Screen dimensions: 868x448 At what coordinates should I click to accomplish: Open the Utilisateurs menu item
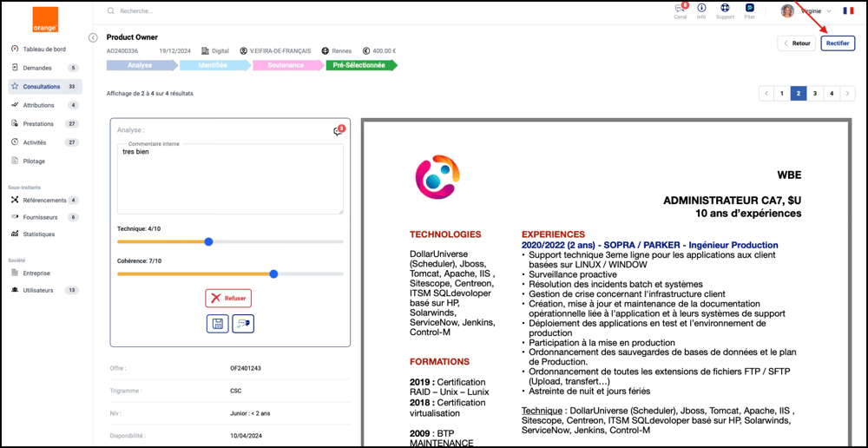[45, 290]
